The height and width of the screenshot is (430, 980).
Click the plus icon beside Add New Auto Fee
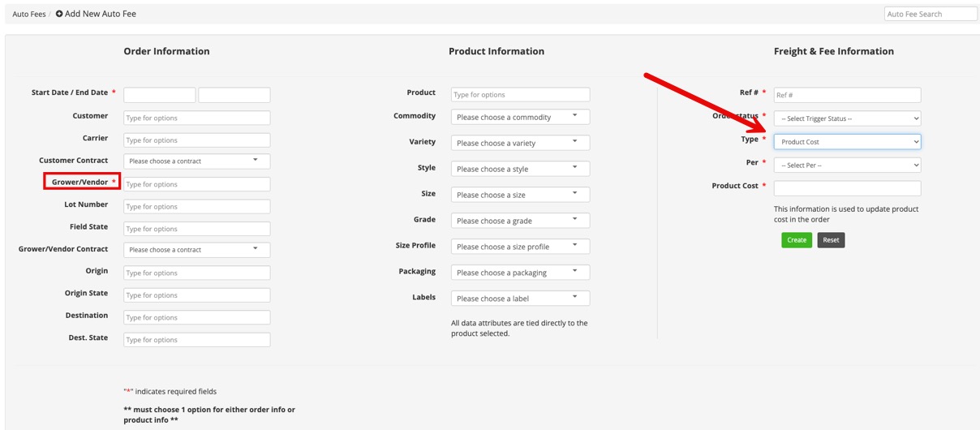click(59, 14)
